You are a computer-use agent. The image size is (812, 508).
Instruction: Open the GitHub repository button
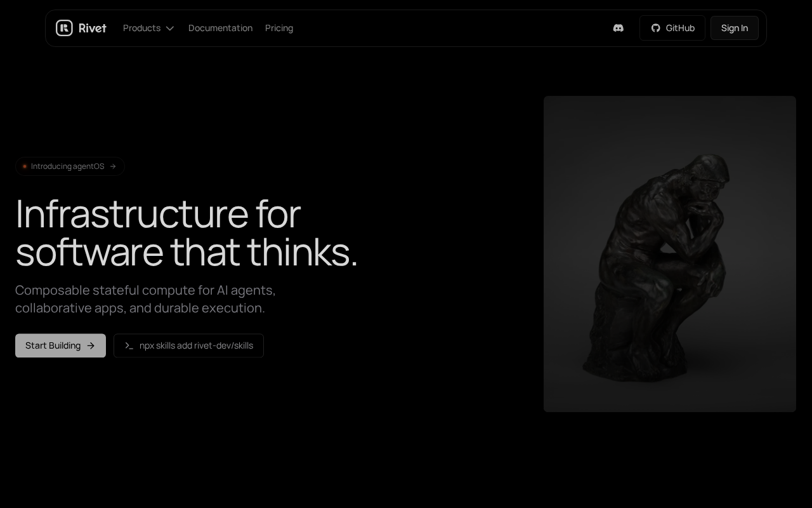[672, 28]
